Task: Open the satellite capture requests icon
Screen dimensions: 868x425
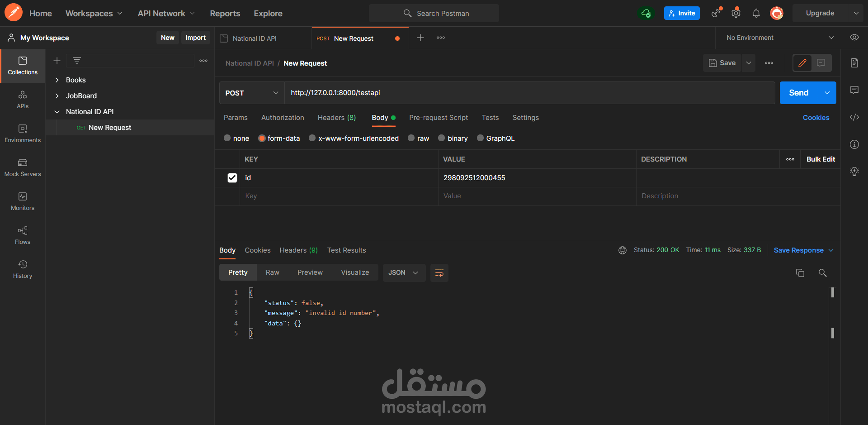Action: 716,13
